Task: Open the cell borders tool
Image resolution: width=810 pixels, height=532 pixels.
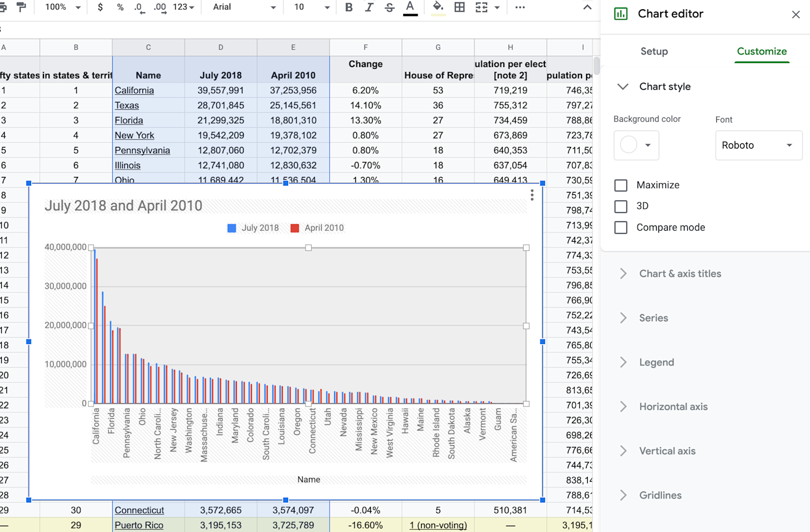Action: (459, 8)
